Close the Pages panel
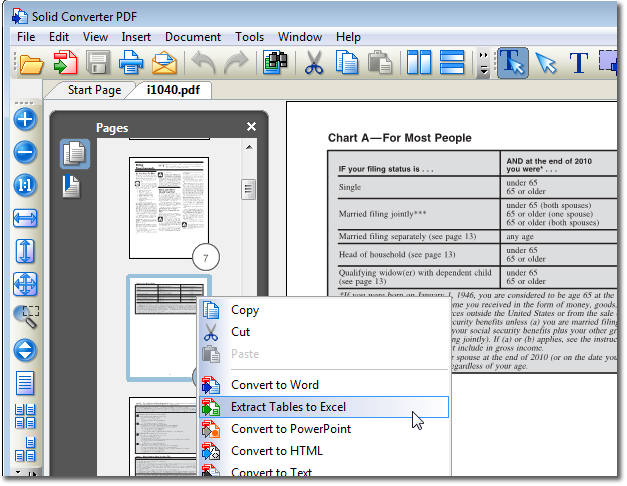The width and height of the screenshot is (627, 486). [x=251, y=127]
